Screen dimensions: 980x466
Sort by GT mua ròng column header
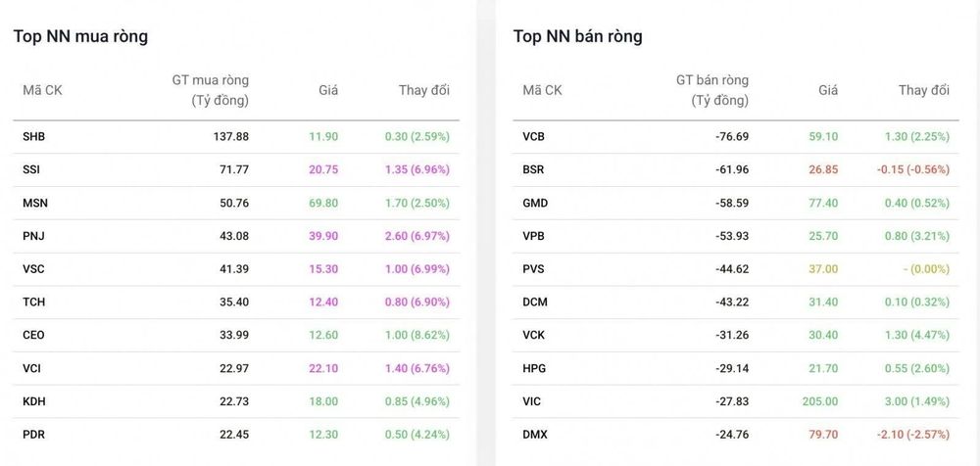[x=210, y=90]
